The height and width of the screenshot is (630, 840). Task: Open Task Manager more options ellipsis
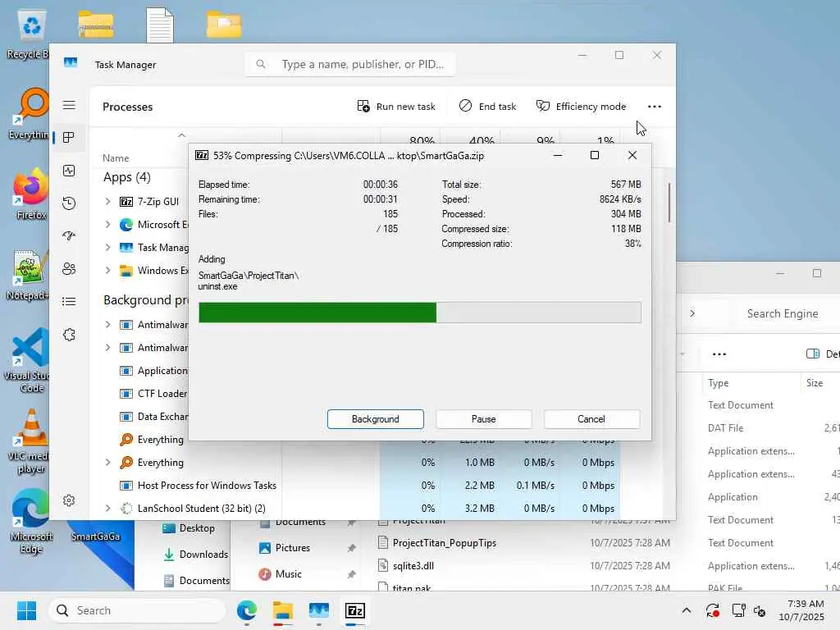654,106
